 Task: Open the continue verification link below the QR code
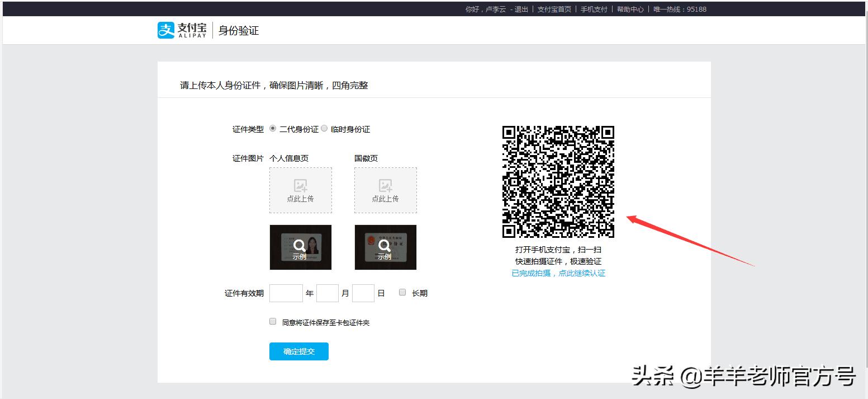click(558, 273)
